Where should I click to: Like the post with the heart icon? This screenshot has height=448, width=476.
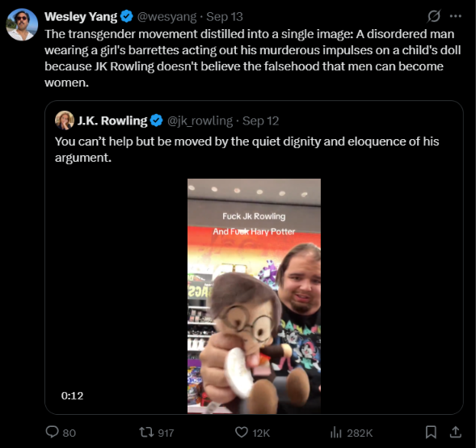click(242, 432)
